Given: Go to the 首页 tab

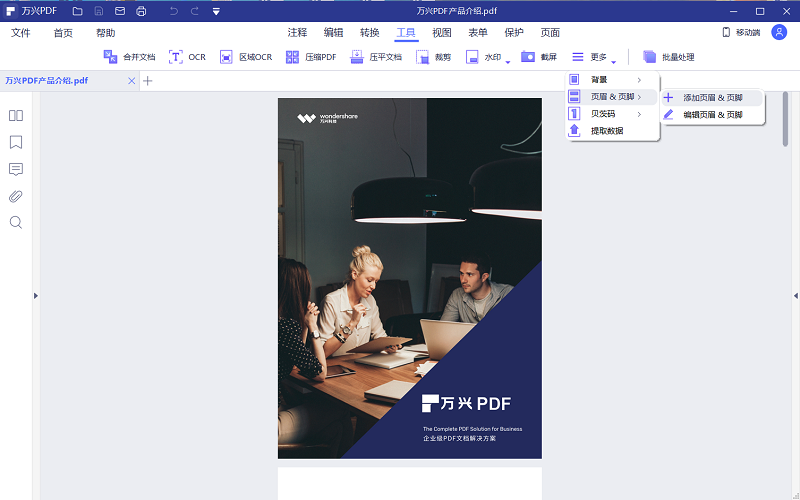Looking at the screenshot, I should click(x=63, y=33).
